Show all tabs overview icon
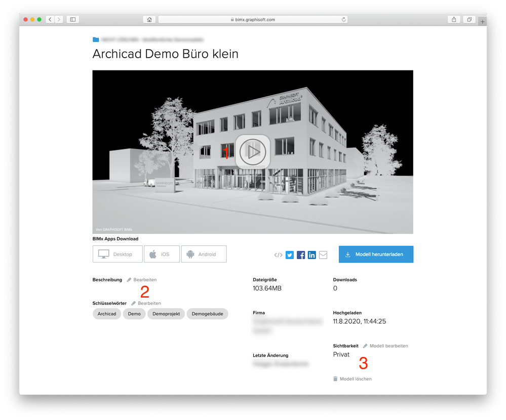 pyautogui.click(x=469, y=20)
